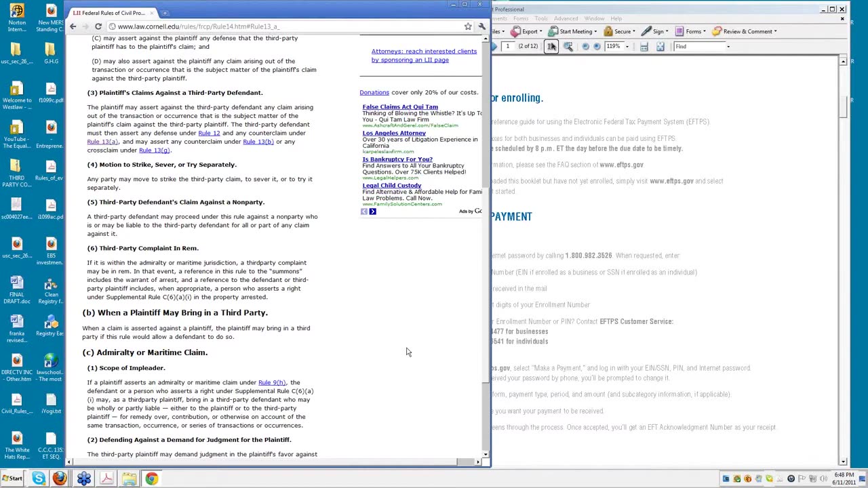This screenshot has width=868, height=488.
Task: Click Acrobat's scroll-down arrow
Action: 843,462
